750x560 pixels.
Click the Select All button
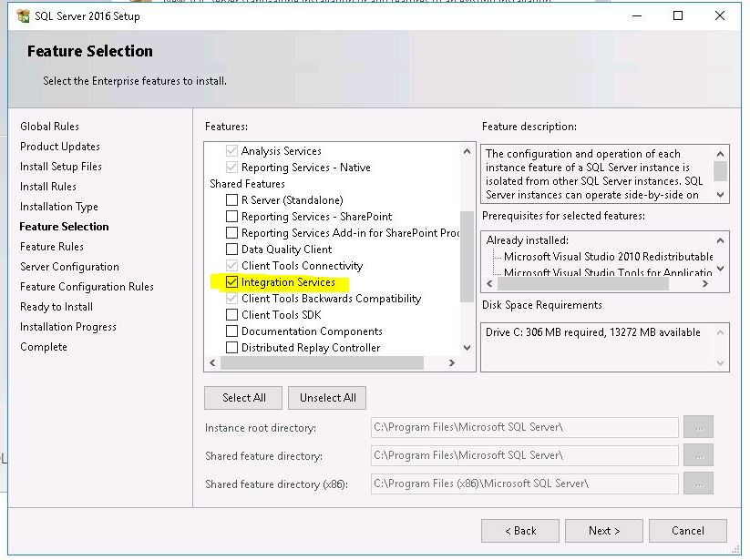coord(243,398)
